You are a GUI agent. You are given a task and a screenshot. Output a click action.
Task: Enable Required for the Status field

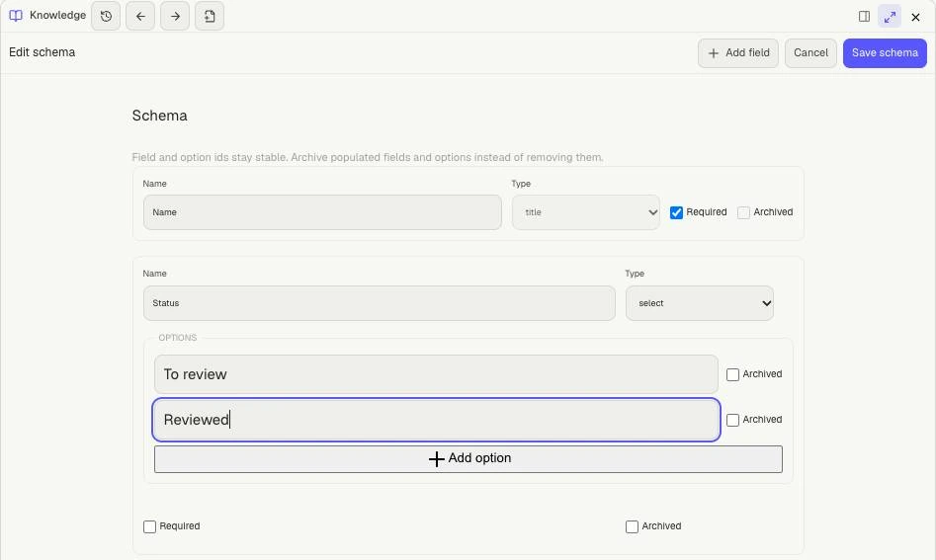pos(150,526)
